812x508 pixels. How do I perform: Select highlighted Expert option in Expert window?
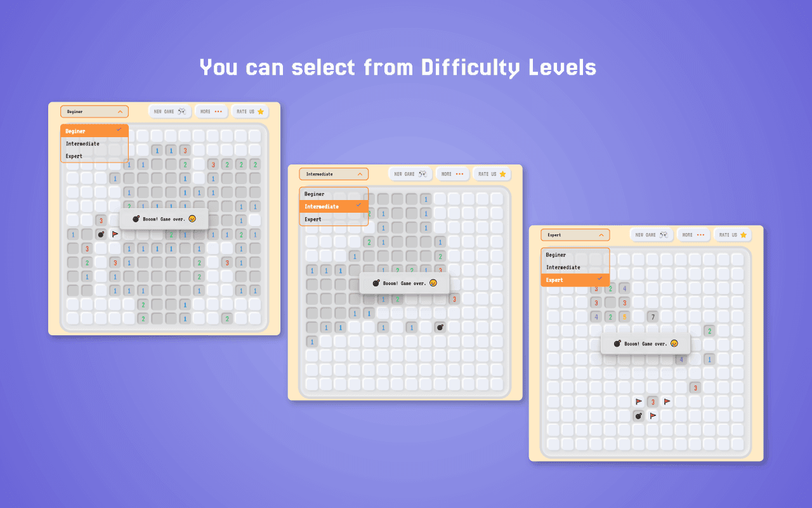[x=575, y=280]
